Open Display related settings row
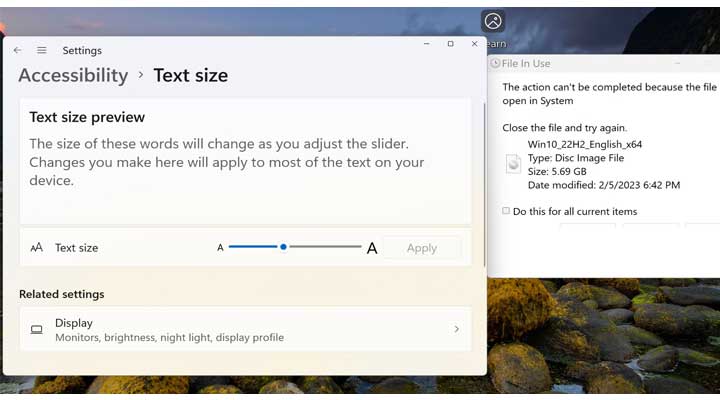Screen dimensions: 720x400 pos(246,329)
